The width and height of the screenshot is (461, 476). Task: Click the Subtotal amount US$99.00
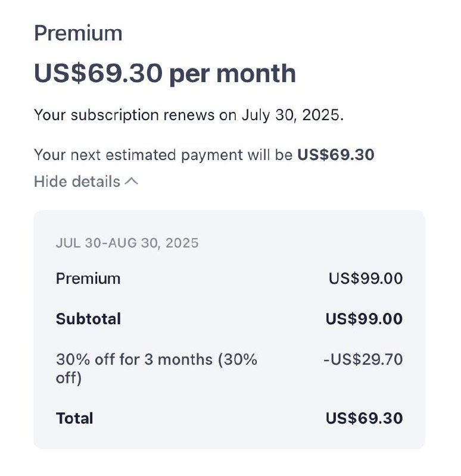pyautogui.click(x=364, y=319)
